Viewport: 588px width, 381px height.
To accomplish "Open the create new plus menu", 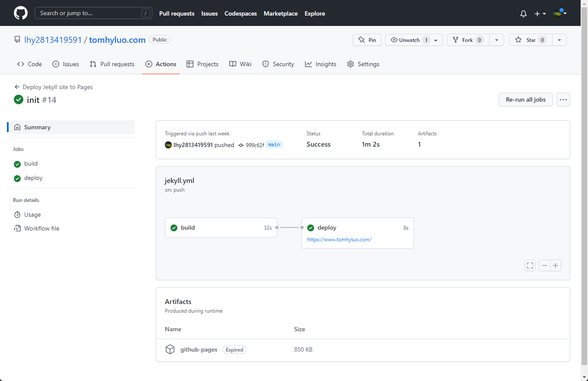I will [540, 14].
